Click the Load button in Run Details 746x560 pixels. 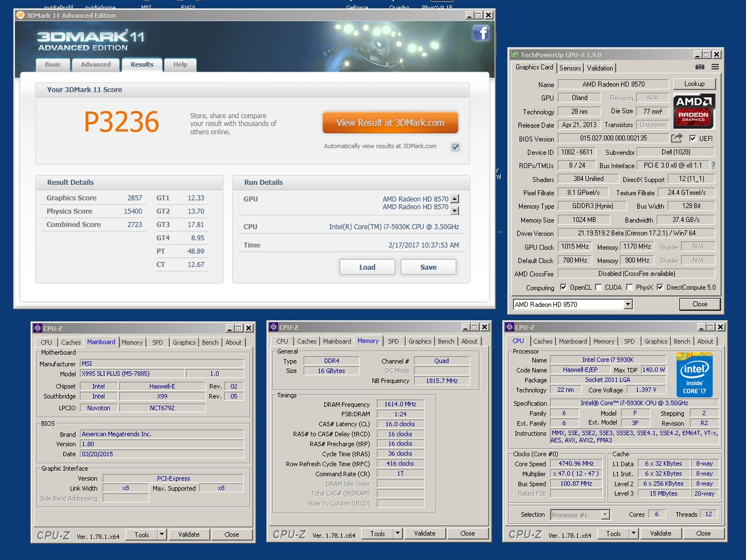(x=367, y=267)
